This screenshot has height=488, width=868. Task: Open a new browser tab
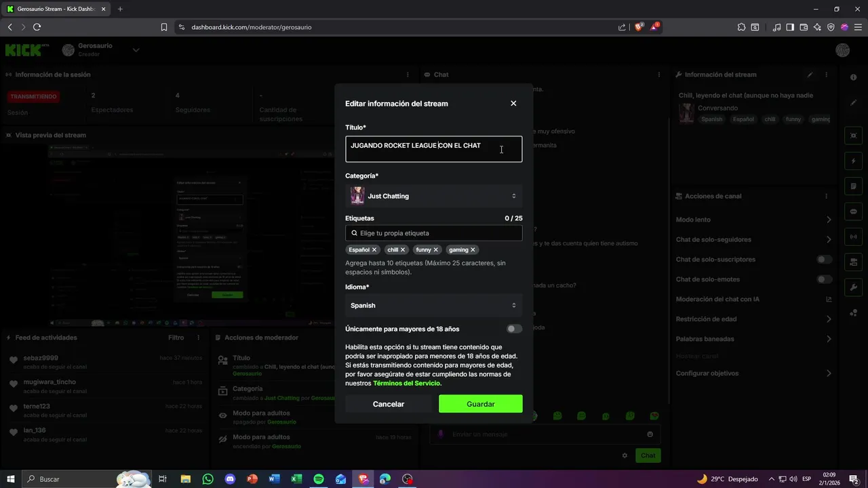120,9
